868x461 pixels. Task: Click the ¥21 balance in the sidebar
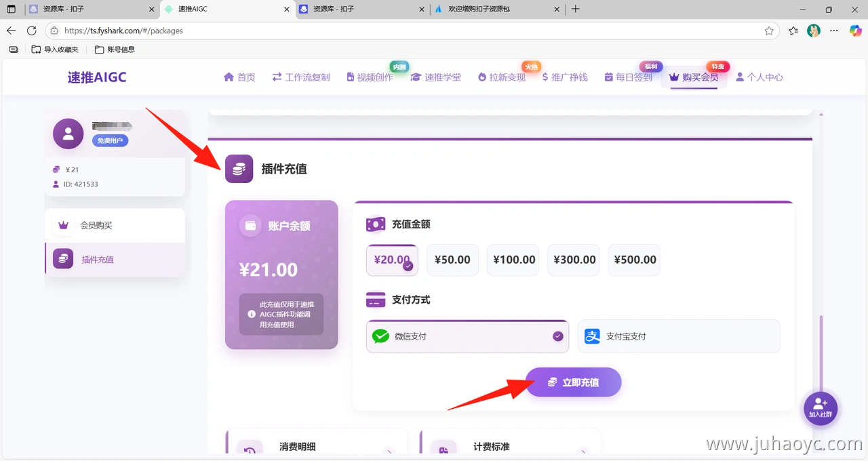(x=71, y=169)
